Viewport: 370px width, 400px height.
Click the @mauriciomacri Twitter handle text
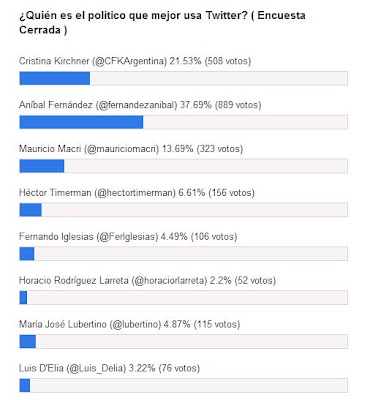tap(122, 149)
